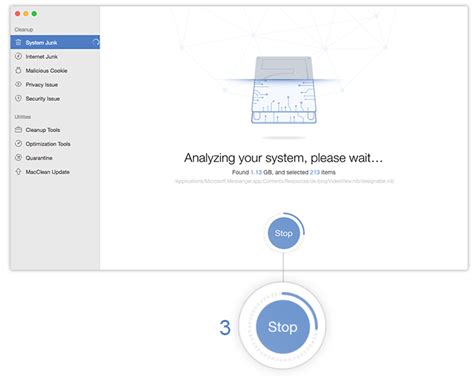474x379 pixels.
Task: Open the Internet Junk section
Action: [x=55, y=56]
